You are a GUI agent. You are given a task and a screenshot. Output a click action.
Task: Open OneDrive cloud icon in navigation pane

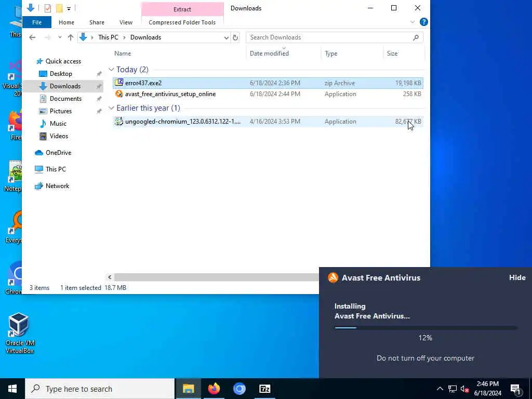click(39, 153)
